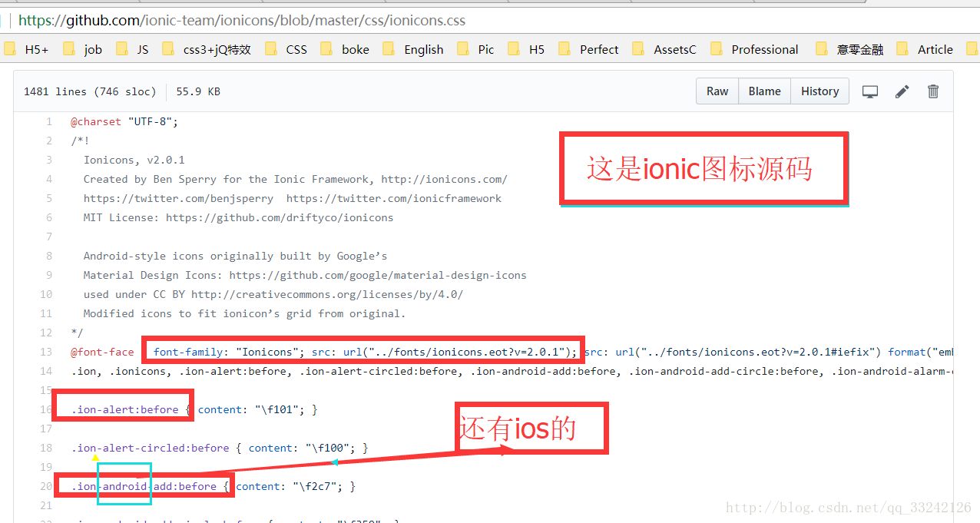
Task: Click the "MIT License" comment line
Action: pyautogui.click(x=238, y=217)
